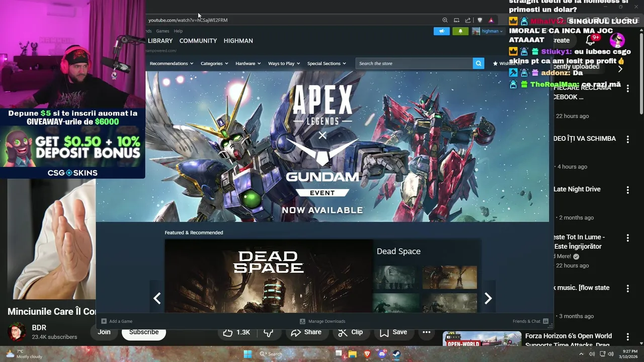
Task: Open options for Late Night Drive video
Action: coord(627,190)
